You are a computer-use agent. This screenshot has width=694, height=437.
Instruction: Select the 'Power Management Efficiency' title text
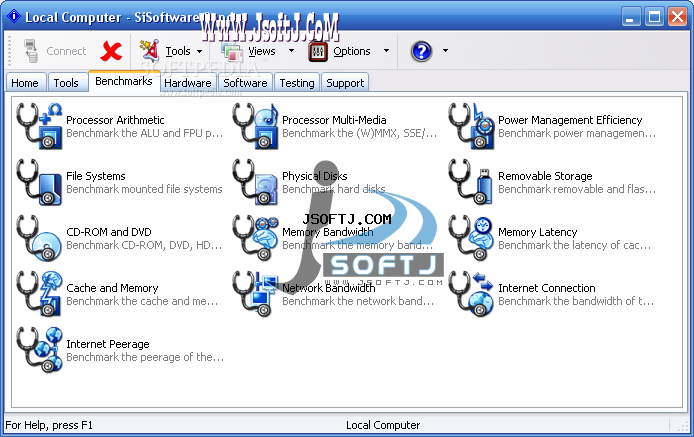point(570,120)
